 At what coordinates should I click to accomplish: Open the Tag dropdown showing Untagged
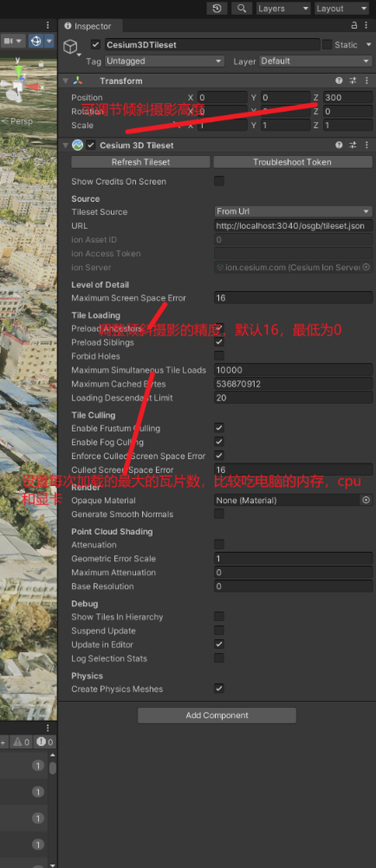[x=164, y=61]
